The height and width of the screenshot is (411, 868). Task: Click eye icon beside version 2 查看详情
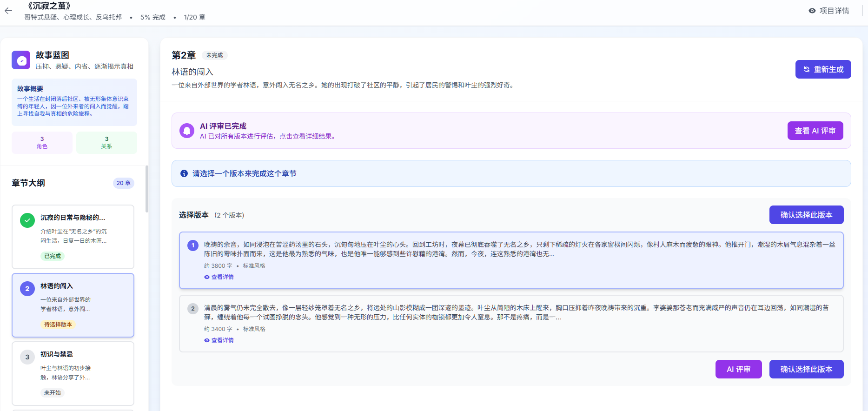tap(207, 340)
